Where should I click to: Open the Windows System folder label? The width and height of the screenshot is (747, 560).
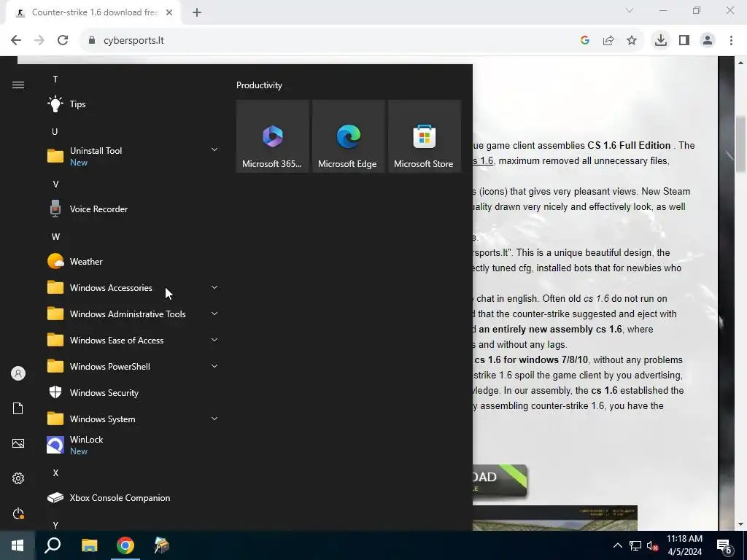point(102,419)
